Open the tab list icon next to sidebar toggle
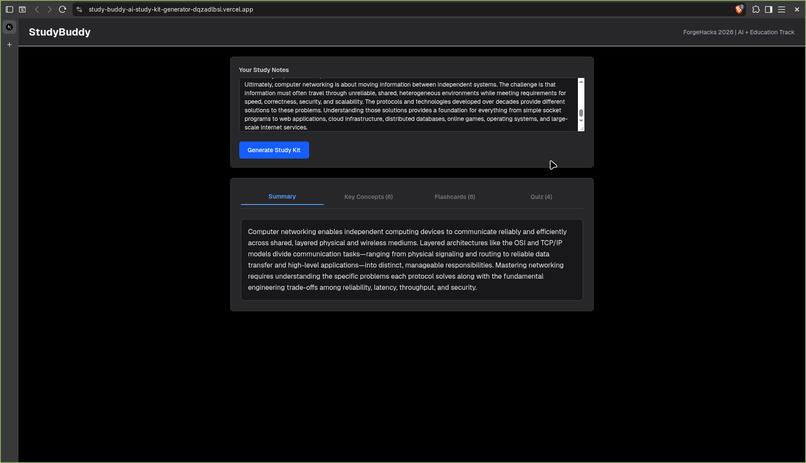This screenshot has width=806, height=463. [x=23, y=9]
